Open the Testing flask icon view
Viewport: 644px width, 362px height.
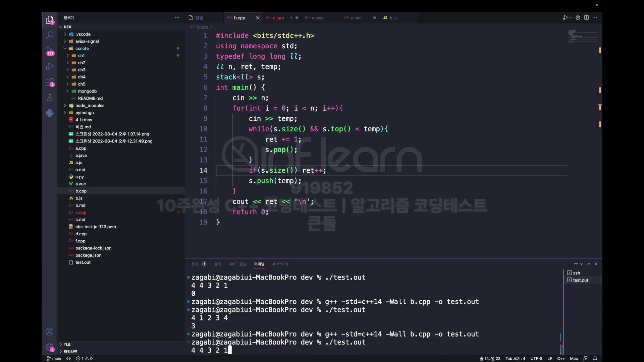coord(50,98)
